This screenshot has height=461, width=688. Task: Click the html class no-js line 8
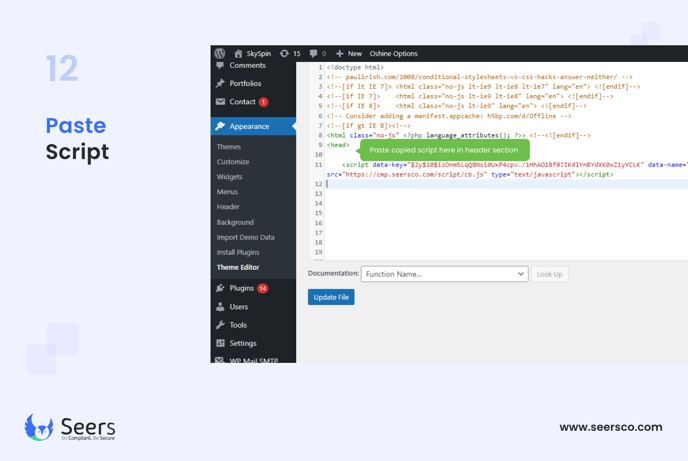[x=459, y=135]
